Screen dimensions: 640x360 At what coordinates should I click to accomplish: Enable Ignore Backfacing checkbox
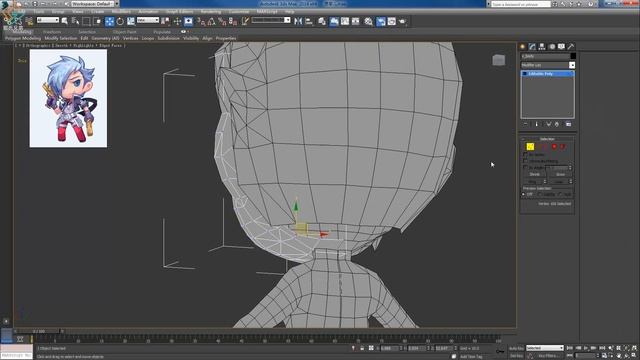click(x=525, y=161)
